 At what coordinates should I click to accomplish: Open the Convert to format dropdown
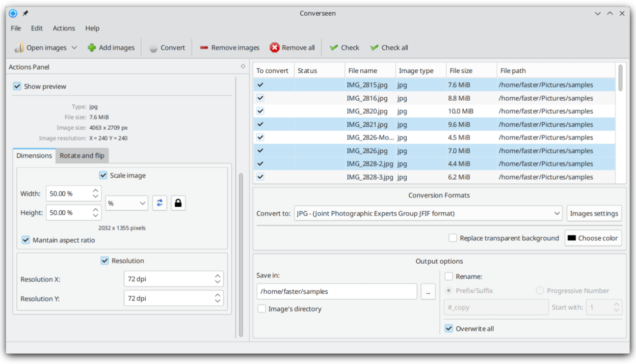click(428, 214)
